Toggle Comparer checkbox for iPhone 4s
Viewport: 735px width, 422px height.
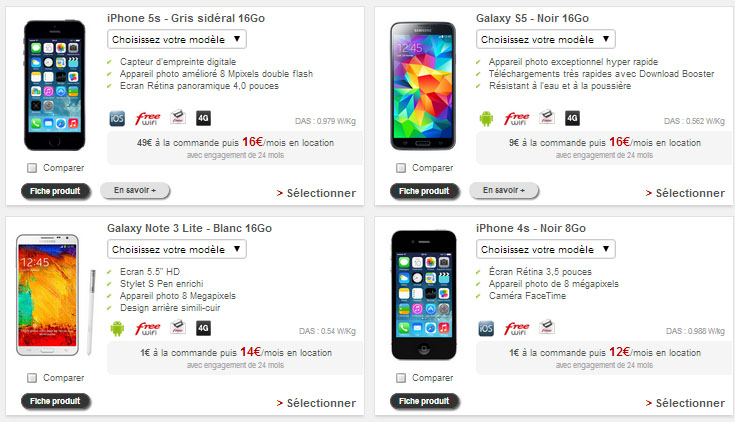pos(401,378)
